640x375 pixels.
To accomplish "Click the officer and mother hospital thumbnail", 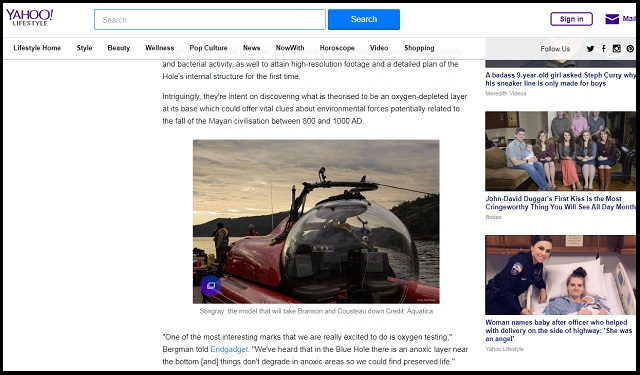I will [x=560, y=275].
